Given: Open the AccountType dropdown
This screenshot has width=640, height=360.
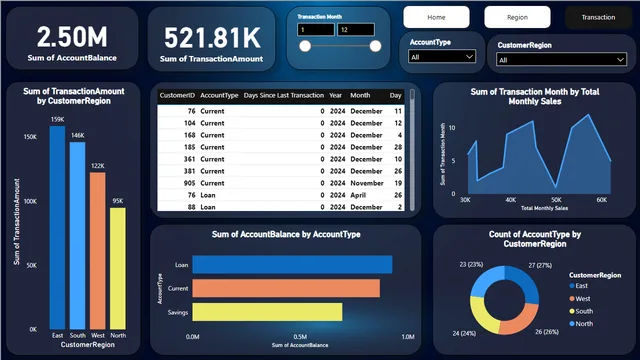Looking at the screenshot, I should coord(442,57).
